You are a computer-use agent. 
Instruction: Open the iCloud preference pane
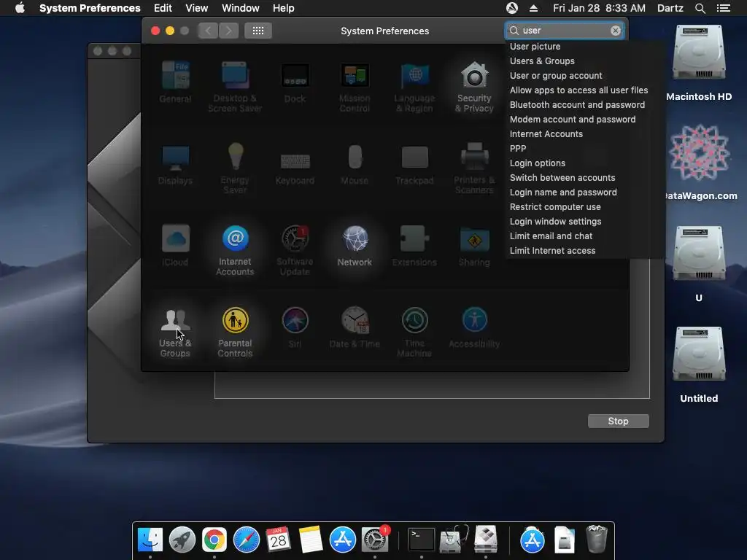[x=175, y=246]
